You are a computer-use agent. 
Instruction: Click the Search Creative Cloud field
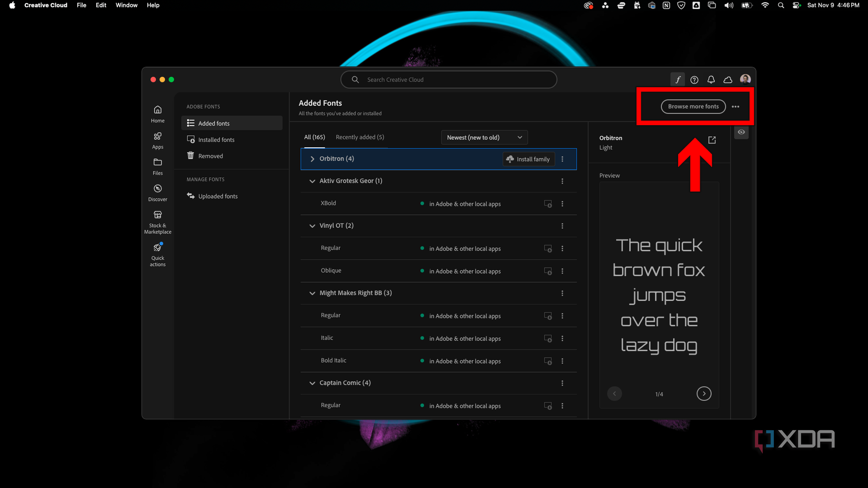pos(449,79)
